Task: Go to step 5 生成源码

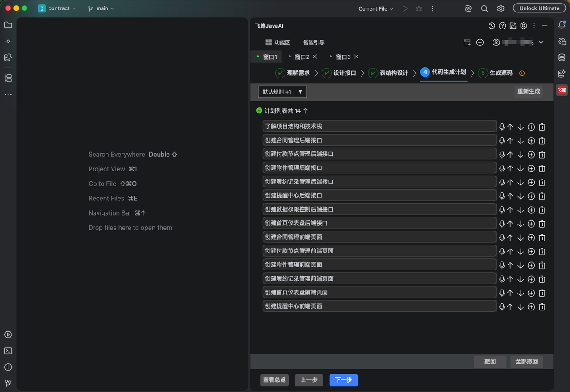Action: (496, 73)
